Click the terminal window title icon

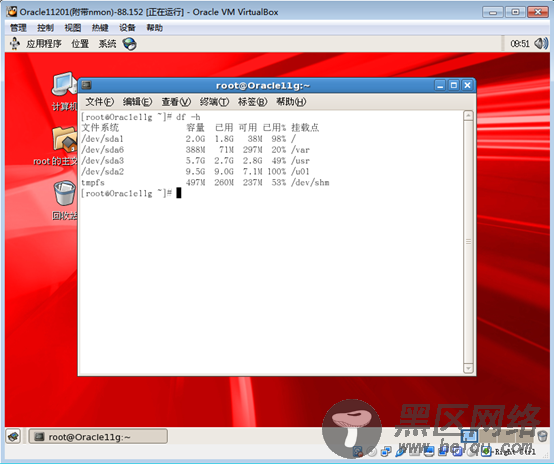[87, 85]
